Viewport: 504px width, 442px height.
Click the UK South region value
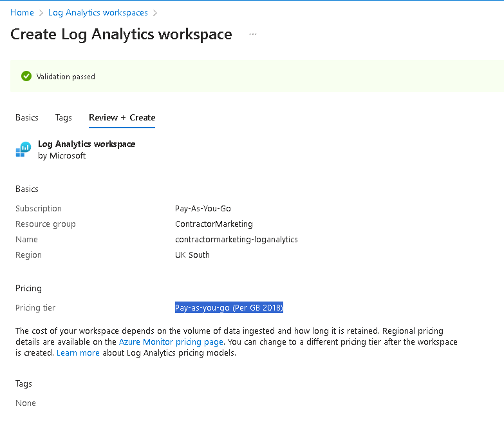point(192,255)
